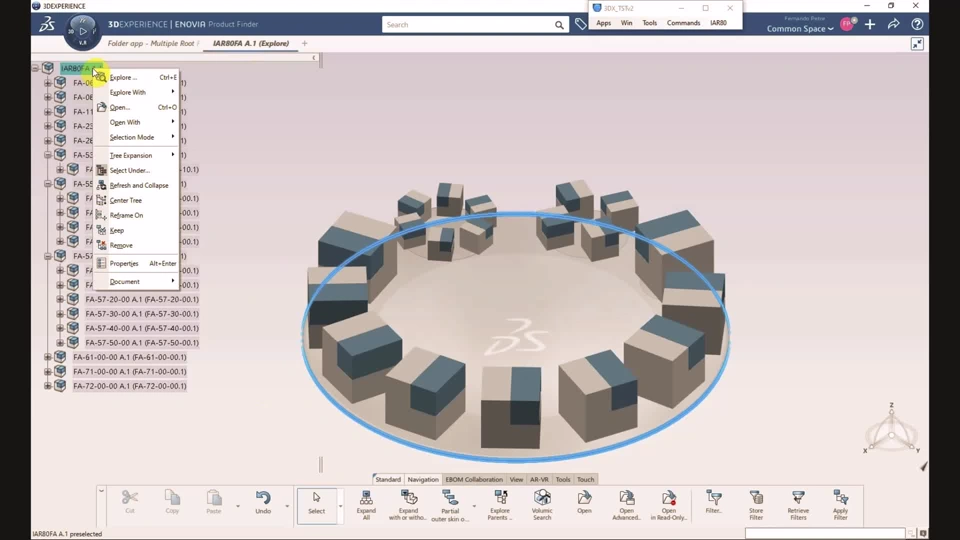Switch to EBOM Collaboration tab
Viewport: 960px width, 540px height.
(x=474, y=479)
